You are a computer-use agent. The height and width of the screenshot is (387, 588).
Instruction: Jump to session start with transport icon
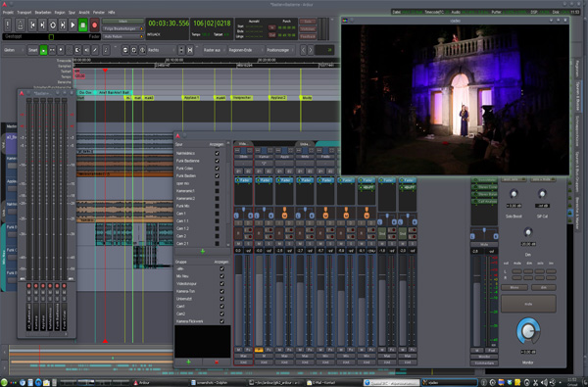pos(32,25)
